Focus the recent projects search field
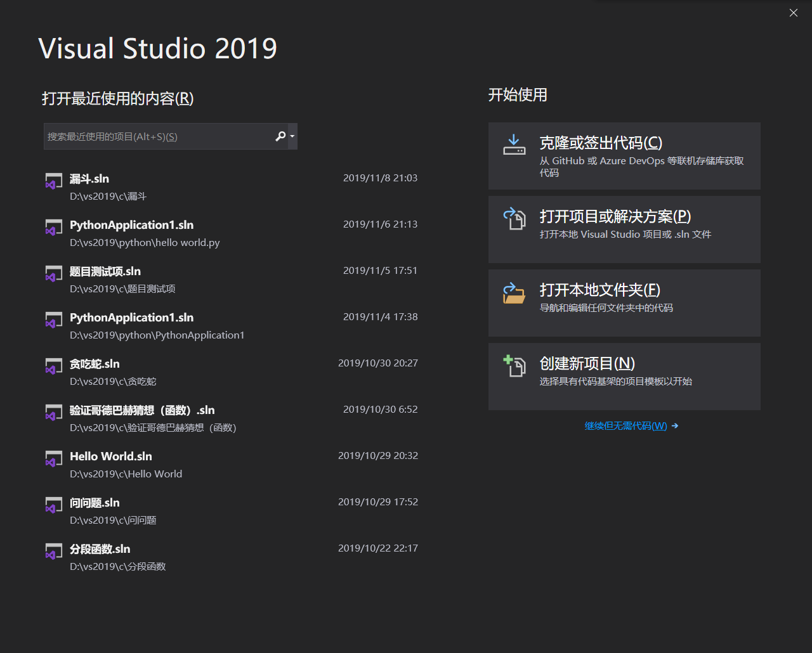This screenshot has width=812, height=653. pyautogui.click(x=159, y=136)
